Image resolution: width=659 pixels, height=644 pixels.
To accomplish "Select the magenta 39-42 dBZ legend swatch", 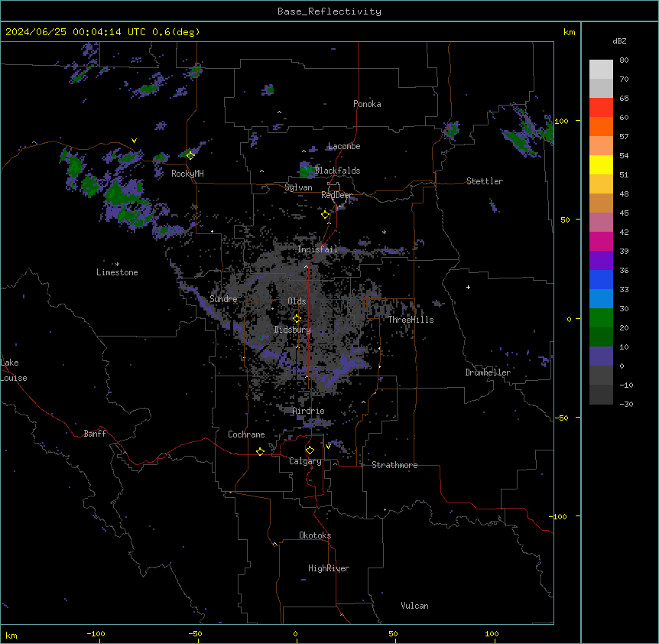I will point(601,241).
